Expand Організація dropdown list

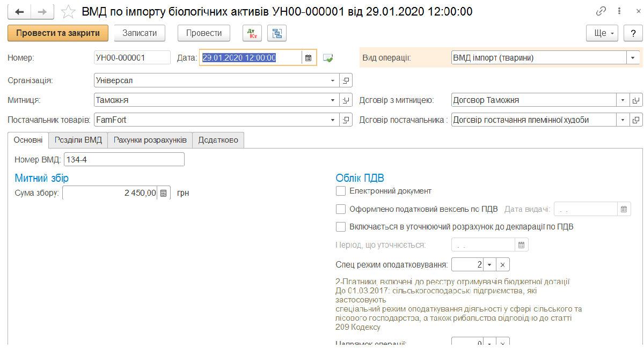coord(333,80)
